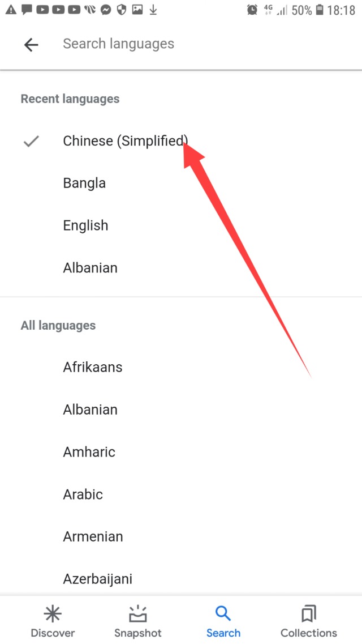Open the Collections bookmark icon
The image size is (362, 644).
pyautogui.click(x=308, y=613)
